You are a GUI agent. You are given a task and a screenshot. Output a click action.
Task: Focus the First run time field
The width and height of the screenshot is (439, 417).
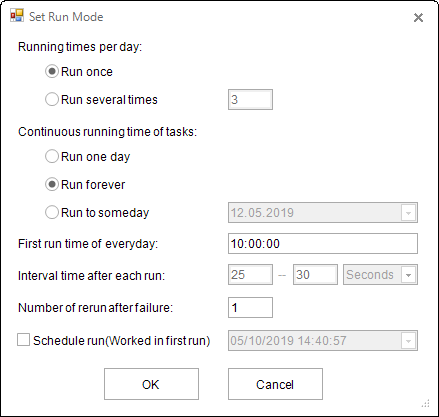[x=323, y=243]
